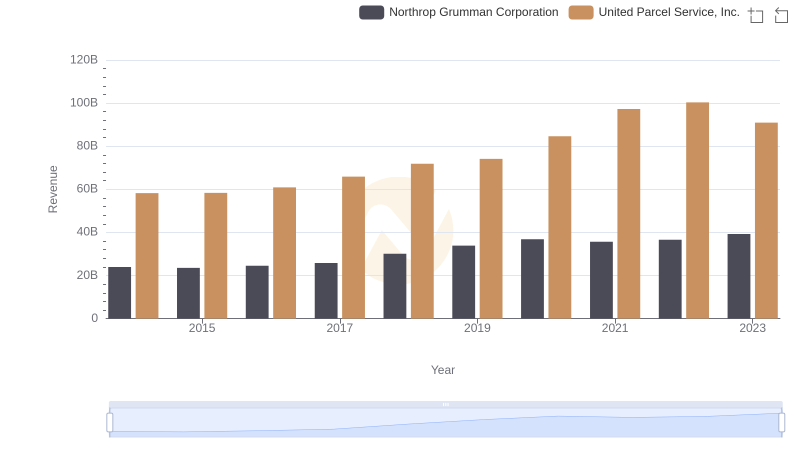Click the Year axis title
Screen dimensions: 800x461
point(443,370)
